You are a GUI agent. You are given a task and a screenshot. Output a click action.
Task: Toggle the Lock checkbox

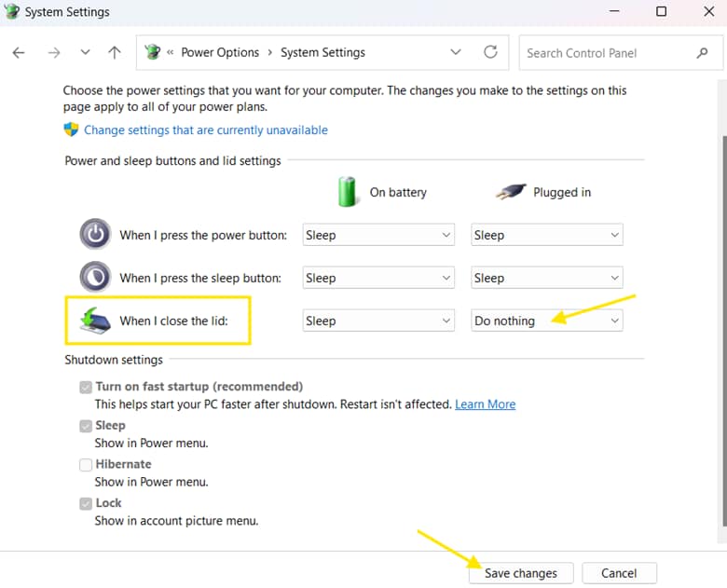[86, 503]
